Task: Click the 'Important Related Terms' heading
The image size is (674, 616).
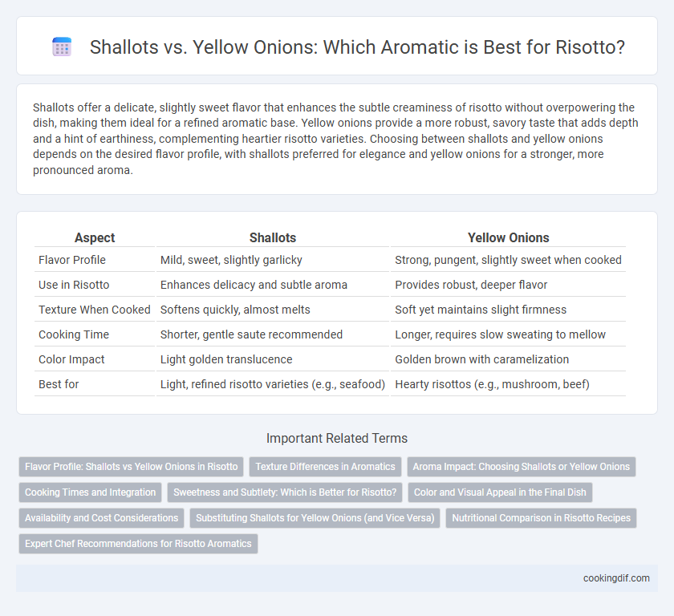Action: click(337, 438)
